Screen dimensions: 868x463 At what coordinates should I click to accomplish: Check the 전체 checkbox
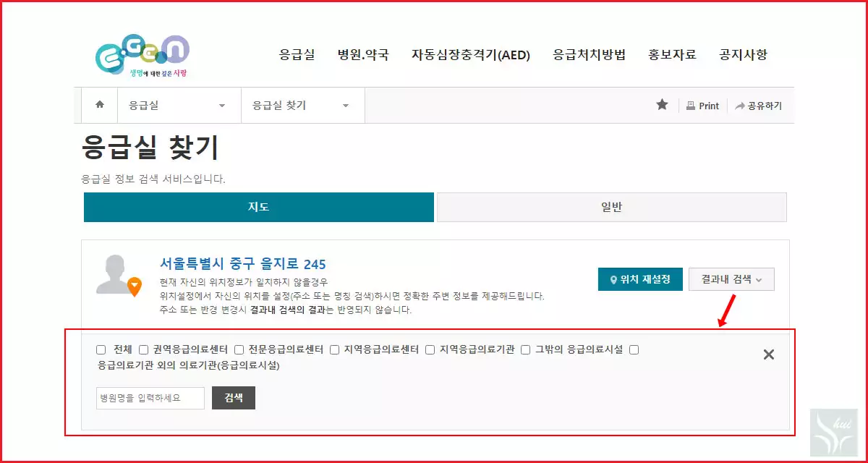[x=101, y=349]
